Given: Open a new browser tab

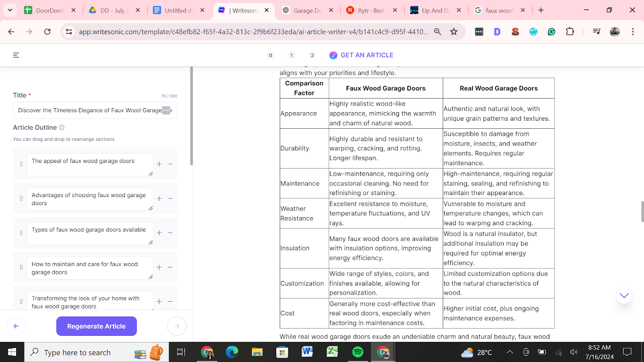Looking at the screenshot, I should click(541, 10).
